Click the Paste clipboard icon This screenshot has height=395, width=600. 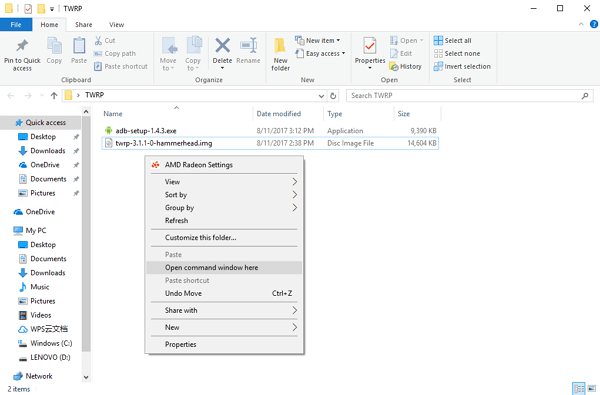[x=79, y=46]
